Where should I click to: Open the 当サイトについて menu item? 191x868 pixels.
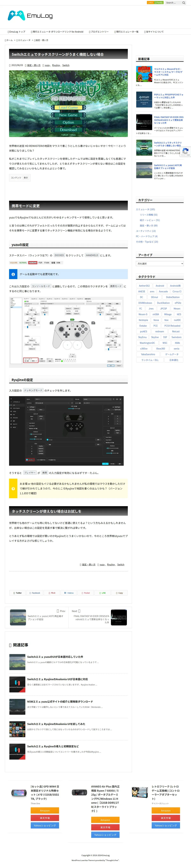click(x=154, y=32)
